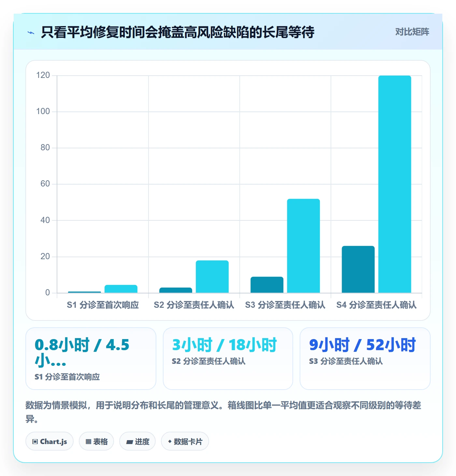Click the 对比矩阵 label in the header
Viewport: 456px width, 476px height.
pos(412,32)
